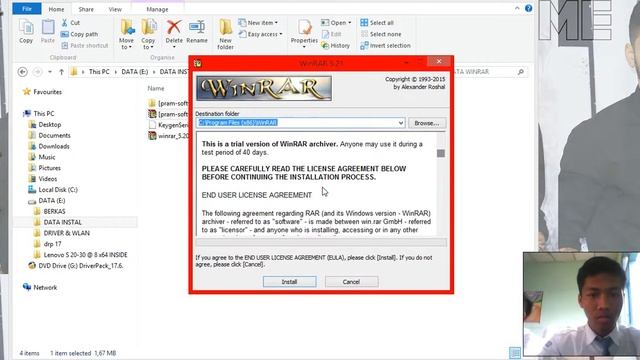This screenshot has width=640, height=360.
Task: Open Videos in the navigation pane
Action: (43, 179)
